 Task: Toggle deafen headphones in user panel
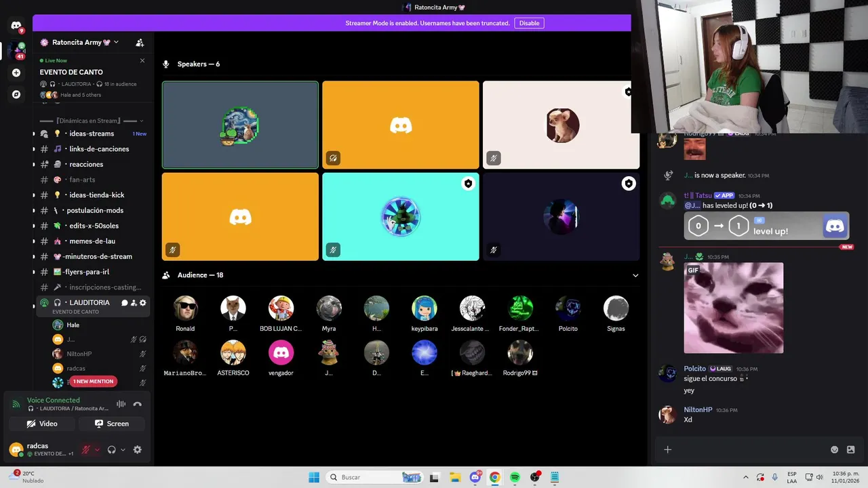(112, 449)
